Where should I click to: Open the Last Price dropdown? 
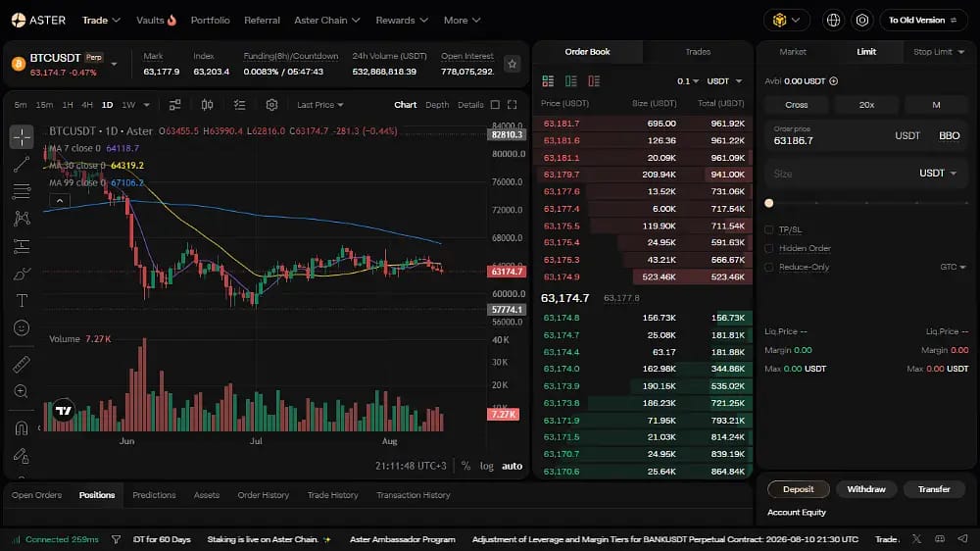pyautogui.click(x=320, y=105)
